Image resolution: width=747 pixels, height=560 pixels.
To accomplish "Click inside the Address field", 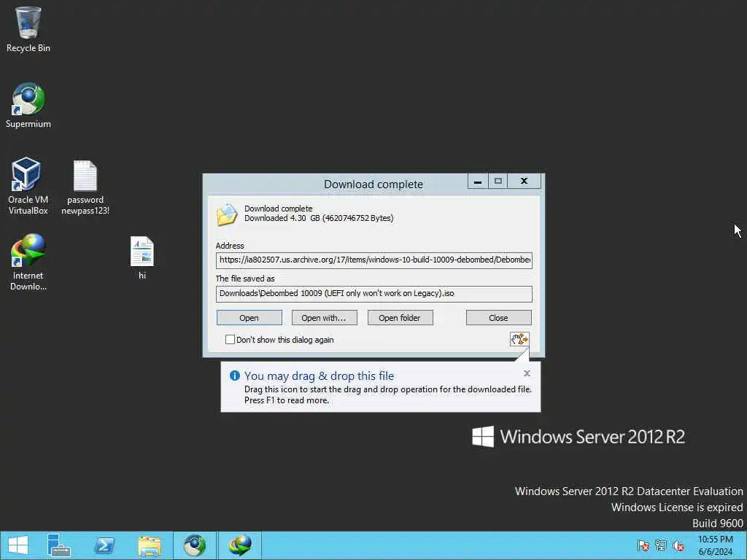I will [374, 260].
